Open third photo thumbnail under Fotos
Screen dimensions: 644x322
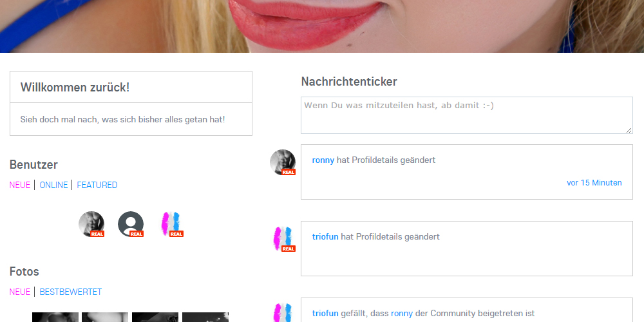coord(155,317)
